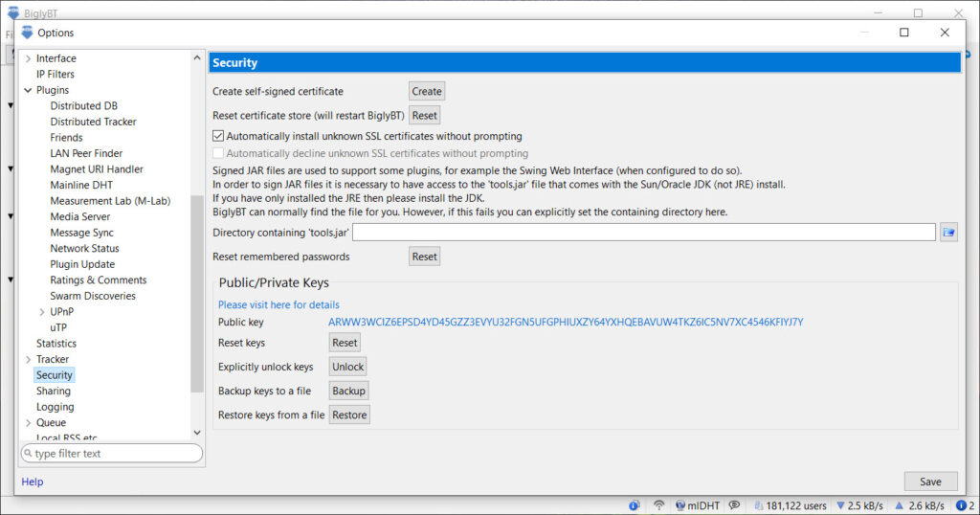Click the type filter text box
This screenshot has width=980, height=515.
tap(112, 453)
